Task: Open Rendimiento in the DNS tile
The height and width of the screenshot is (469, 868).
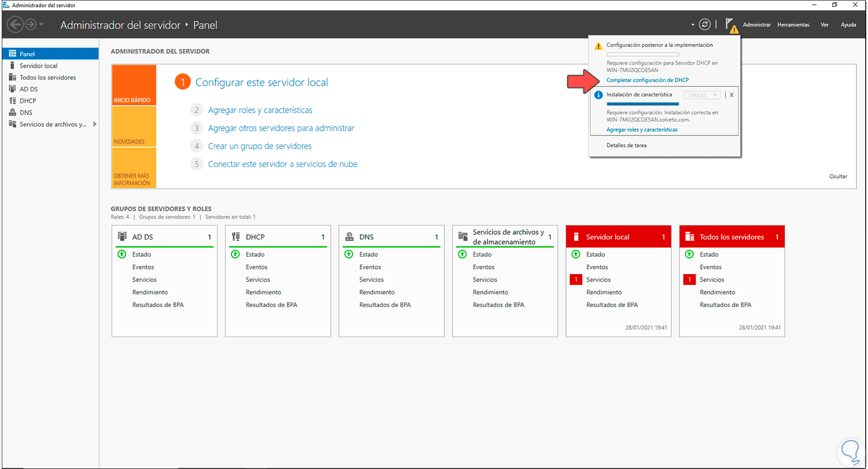Action: click(x=377, y=293)
